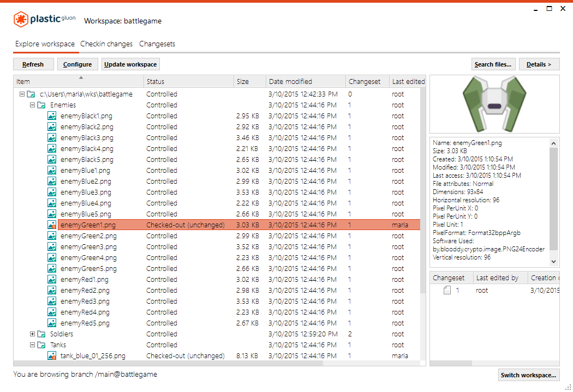Click the enemyGreen4.png image file icon
The image size is (573, 392).
click(52, 258)
